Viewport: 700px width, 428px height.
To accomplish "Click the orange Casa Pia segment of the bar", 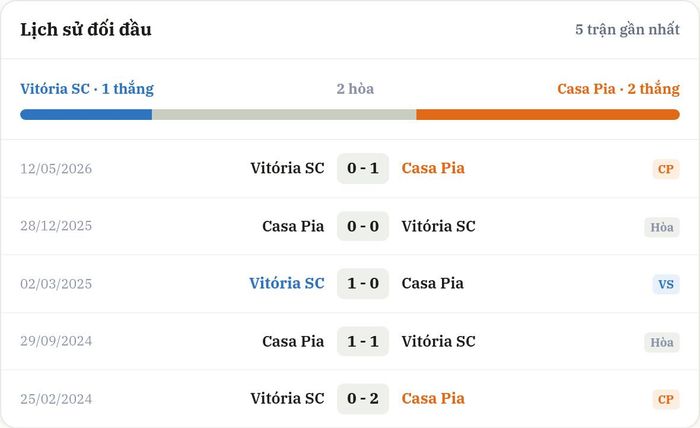I will 548,115.
